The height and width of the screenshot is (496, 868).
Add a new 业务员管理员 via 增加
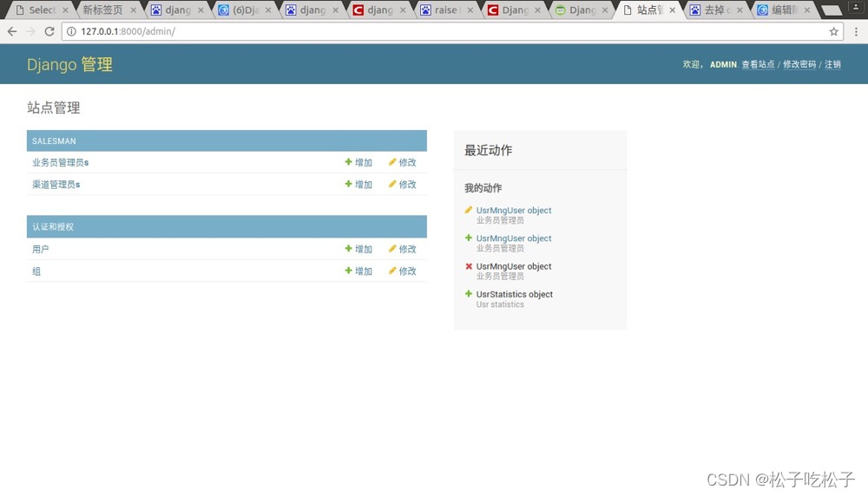pyautogui.click(x=358, y=162)
